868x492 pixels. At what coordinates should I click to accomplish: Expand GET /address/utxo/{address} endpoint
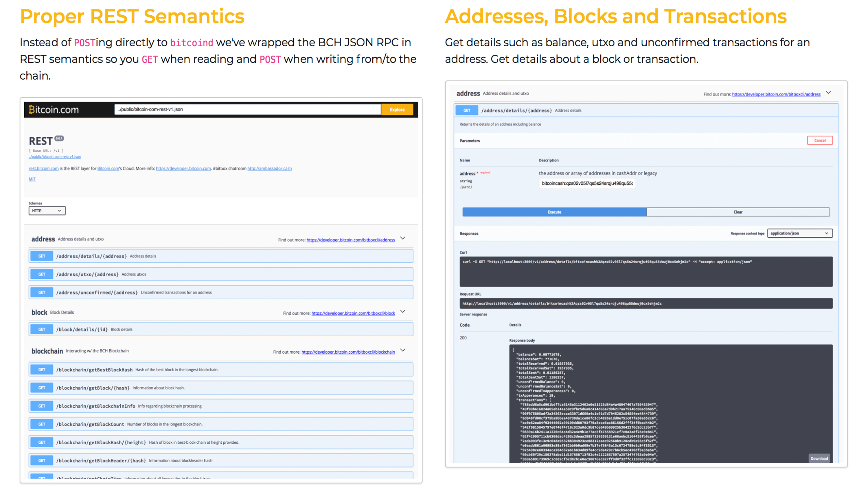[221, 274]
